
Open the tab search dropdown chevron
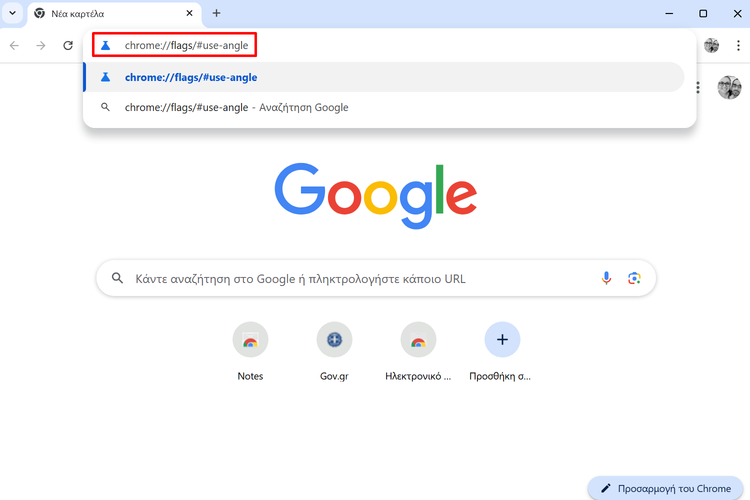[x=12, y=13]
